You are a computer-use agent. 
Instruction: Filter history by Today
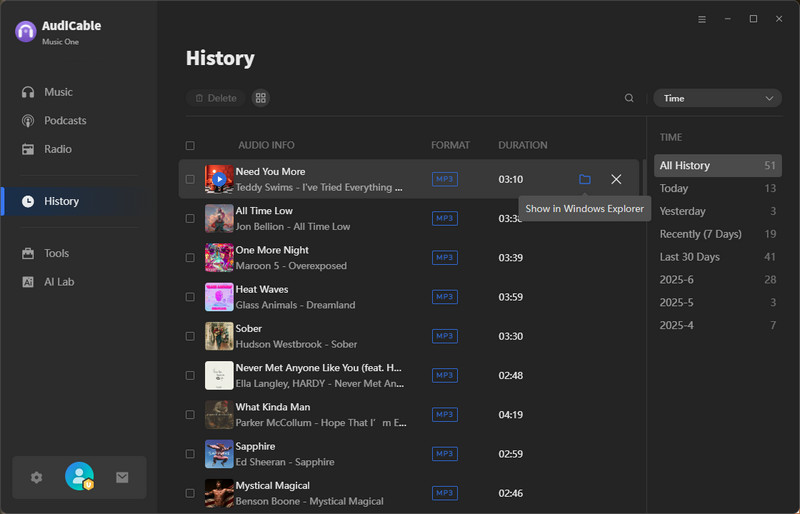click(717, 188)
